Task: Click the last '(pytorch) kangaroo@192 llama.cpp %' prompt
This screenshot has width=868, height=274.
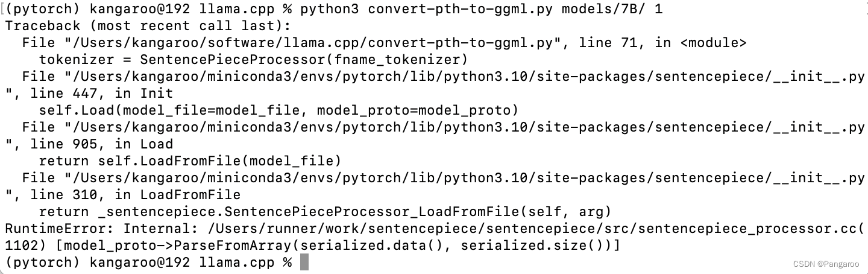Action: tap(148, 263)
